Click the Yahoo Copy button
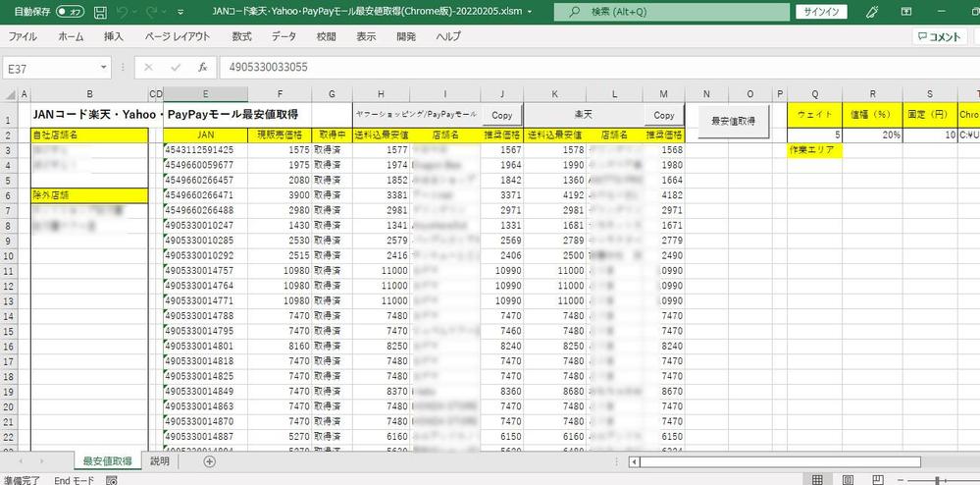This screenshot has width=980, height=485. pos(501,115)
